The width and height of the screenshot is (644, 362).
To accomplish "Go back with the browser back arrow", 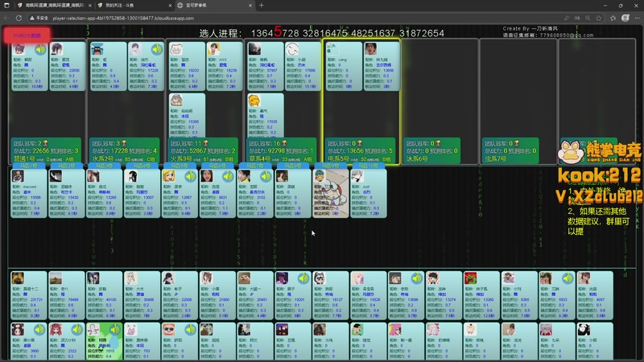I will pos(6,18).
